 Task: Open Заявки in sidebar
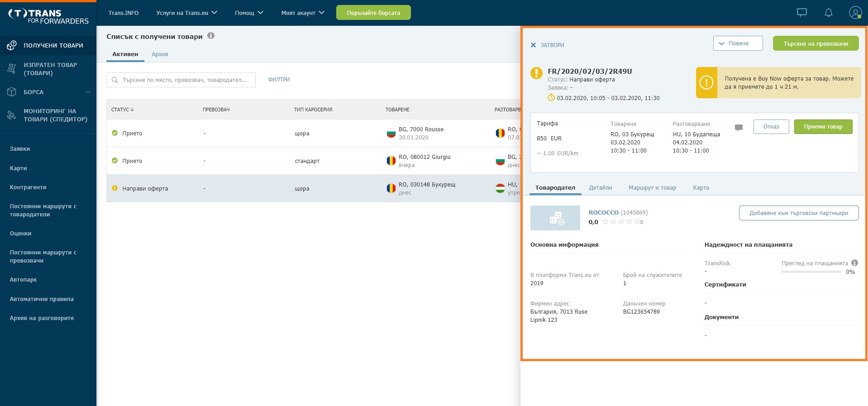point(20,149)
